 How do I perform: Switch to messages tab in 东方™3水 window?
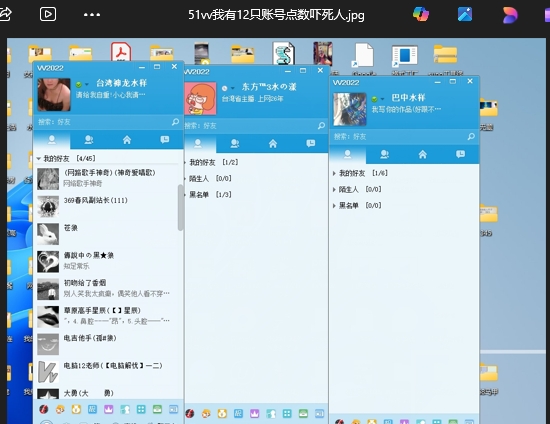[310, 143]
